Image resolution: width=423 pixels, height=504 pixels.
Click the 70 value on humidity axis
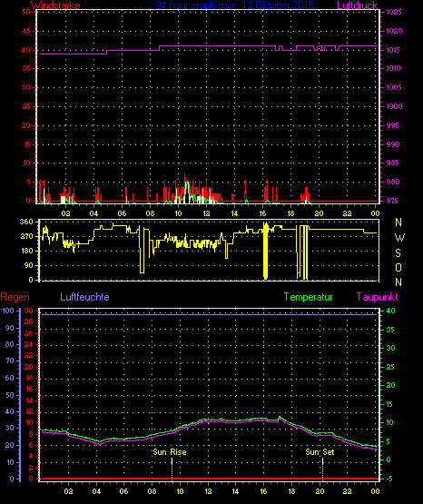pyautogui.click(x=10, y=361)
